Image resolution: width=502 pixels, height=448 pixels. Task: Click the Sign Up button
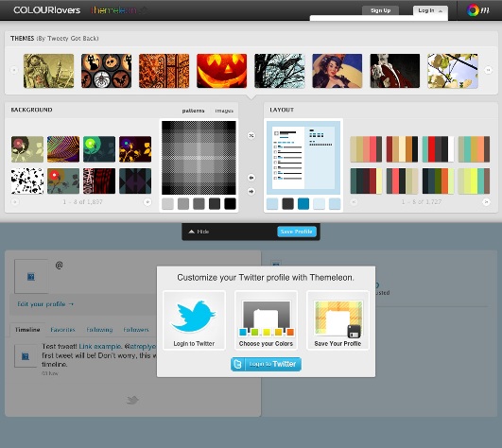(x=380, y=10)
